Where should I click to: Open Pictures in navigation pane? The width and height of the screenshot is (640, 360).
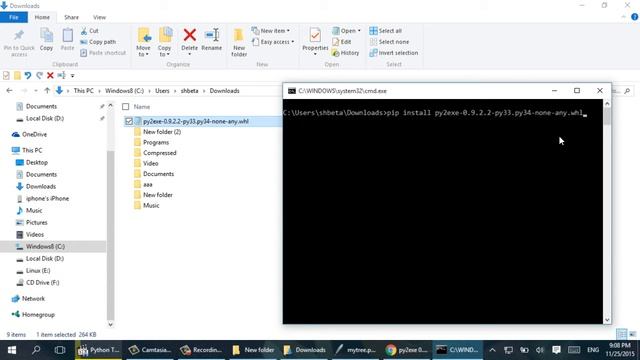tap(36, 222)
